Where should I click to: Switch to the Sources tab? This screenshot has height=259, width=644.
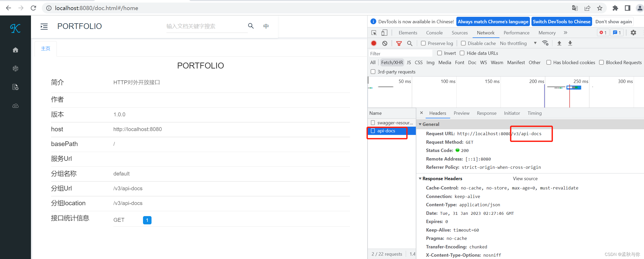pos(460,33)
